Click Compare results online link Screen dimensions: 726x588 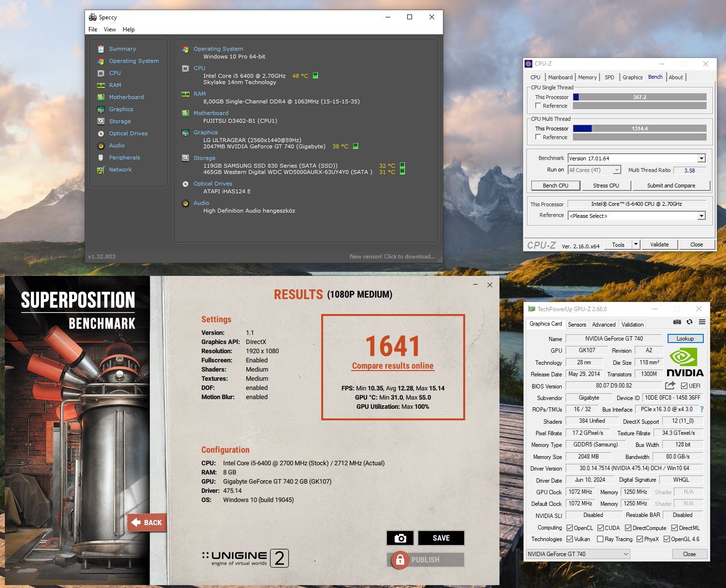[x=393, y=366]
